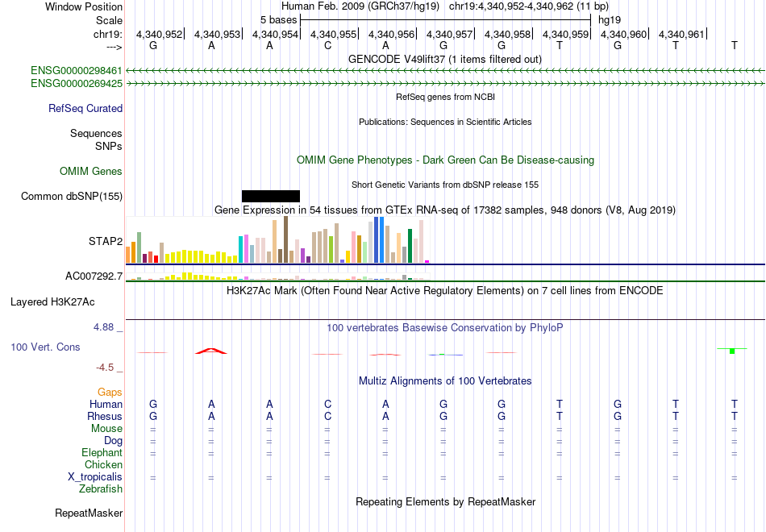Click the Common dbSNP(155) track label

[72, 197]
